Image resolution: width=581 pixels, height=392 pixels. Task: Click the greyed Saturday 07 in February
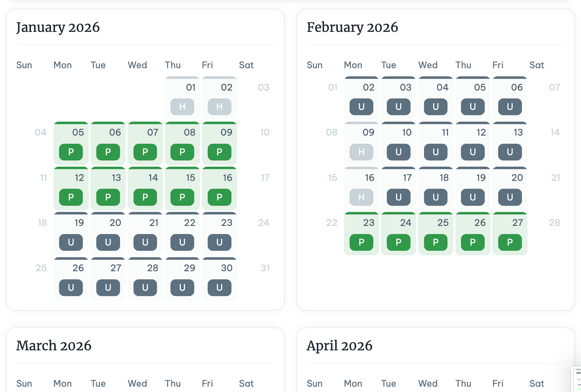coord(554,87)
